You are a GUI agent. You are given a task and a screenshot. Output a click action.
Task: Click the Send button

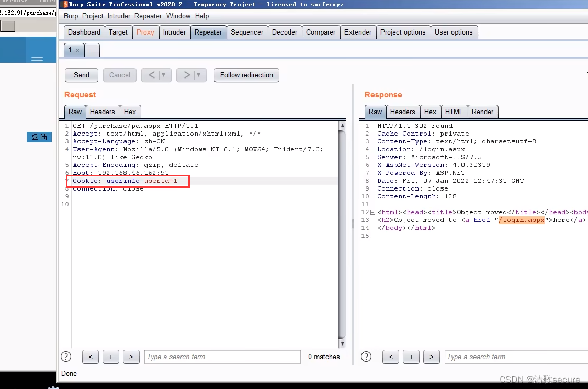(x=82, y=75)
